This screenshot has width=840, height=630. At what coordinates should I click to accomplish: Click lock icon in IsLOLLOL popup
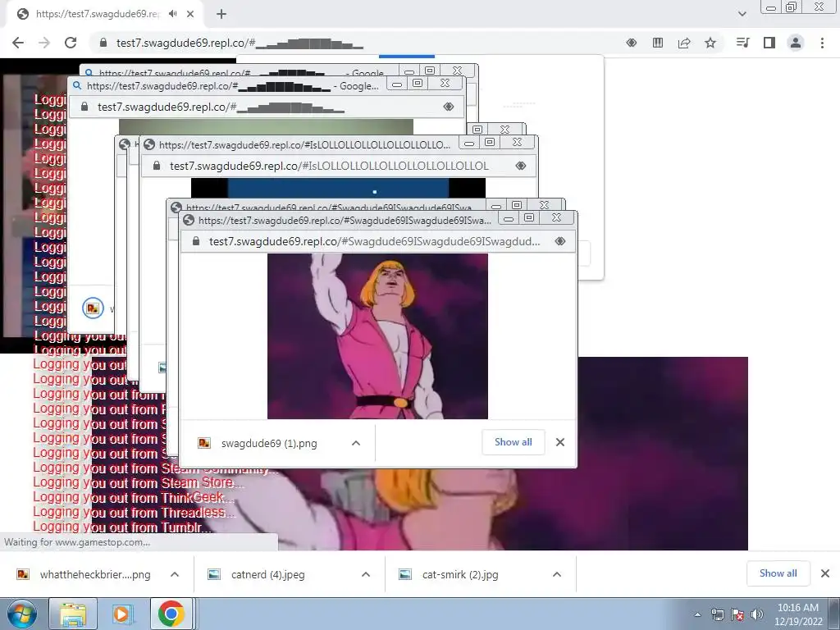tap(157, 166)
